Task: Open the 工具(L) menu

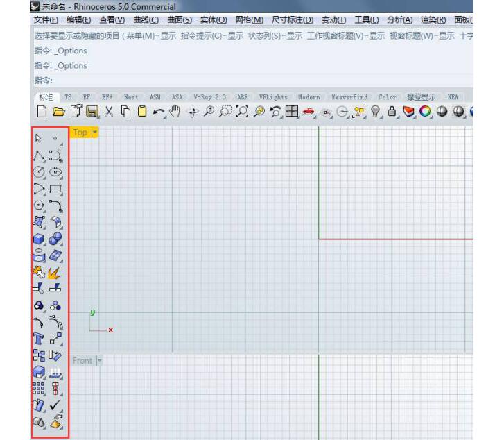Action: click(x=367, y=20)
